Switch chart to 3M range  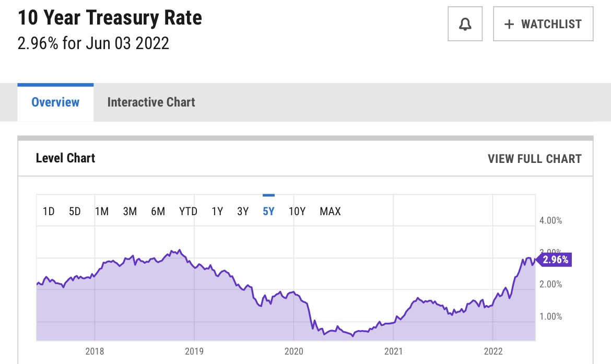click(x=130, y=212)
